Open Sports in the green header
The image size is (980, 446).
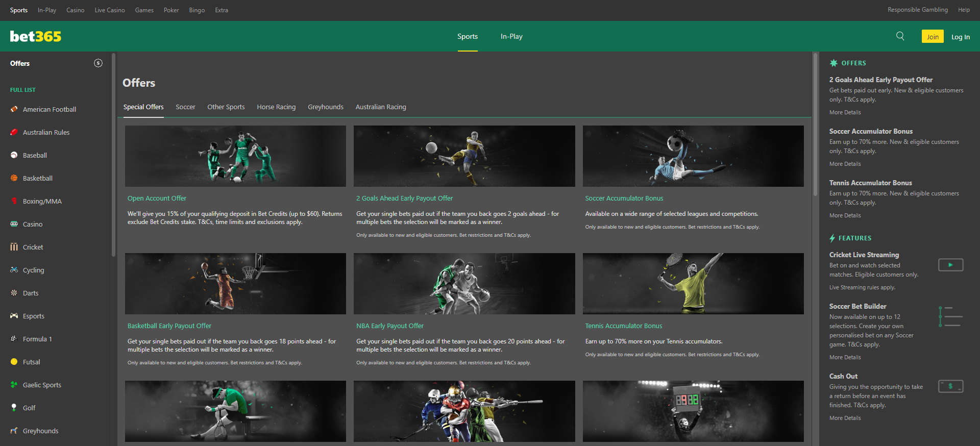(468, 36)
